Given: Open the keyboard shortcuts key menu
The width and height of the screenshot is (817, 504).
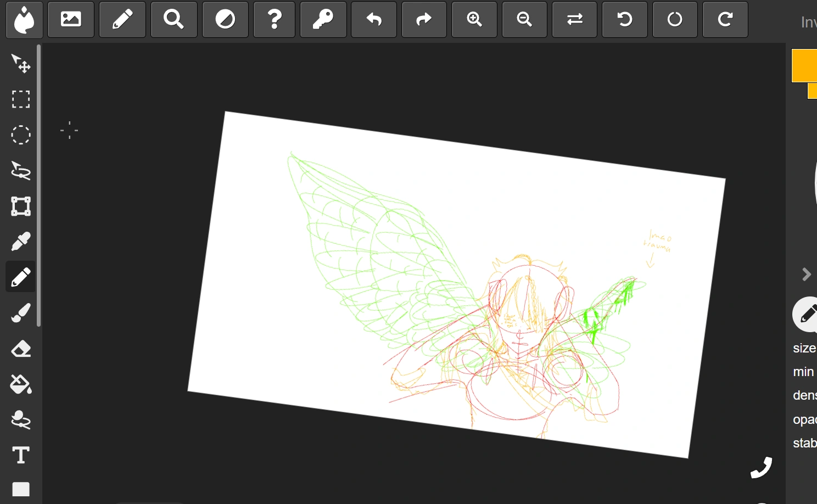Looking at the screenshot, I should click(323, 19).
